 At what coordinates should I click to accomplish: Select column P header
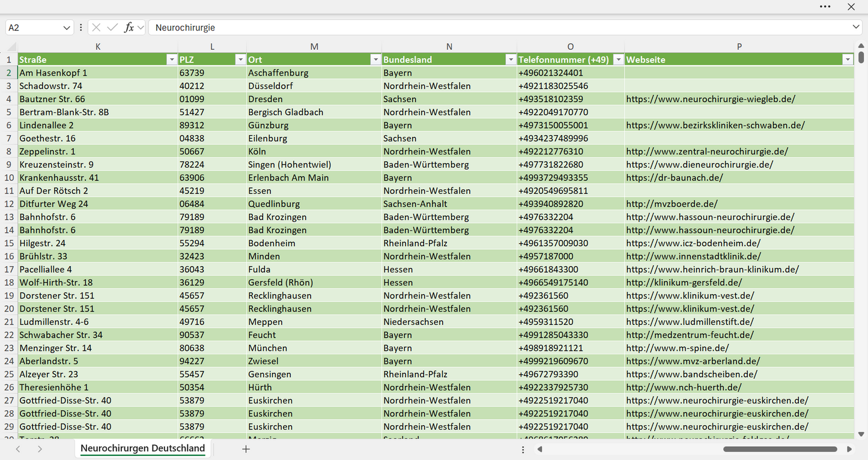pyautogui.click(x=739, y=46)
